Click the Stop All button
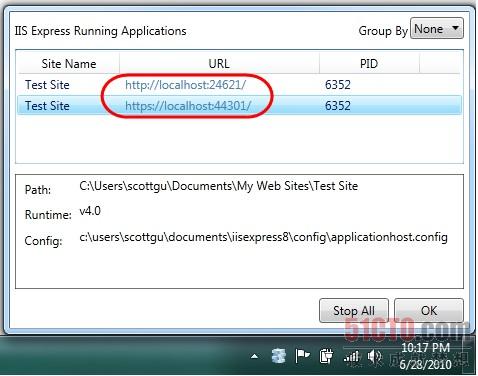This screenshot has width=478, height=376. 354,310
